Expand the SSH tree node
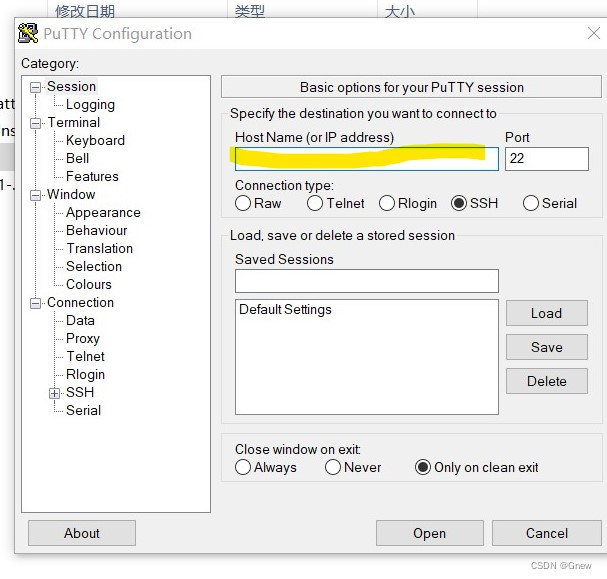The image size is (607, 579). point(55,394)
